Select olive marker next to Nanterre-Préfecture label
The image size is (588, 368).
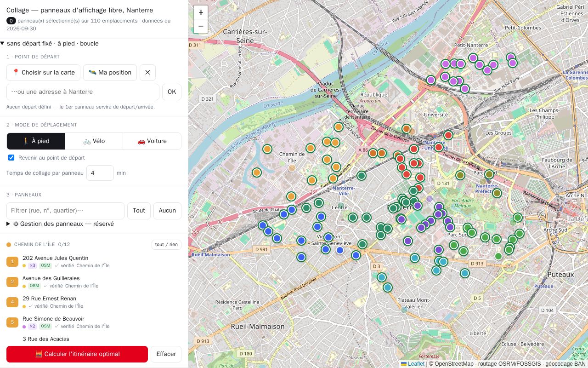tap(497, 193)
